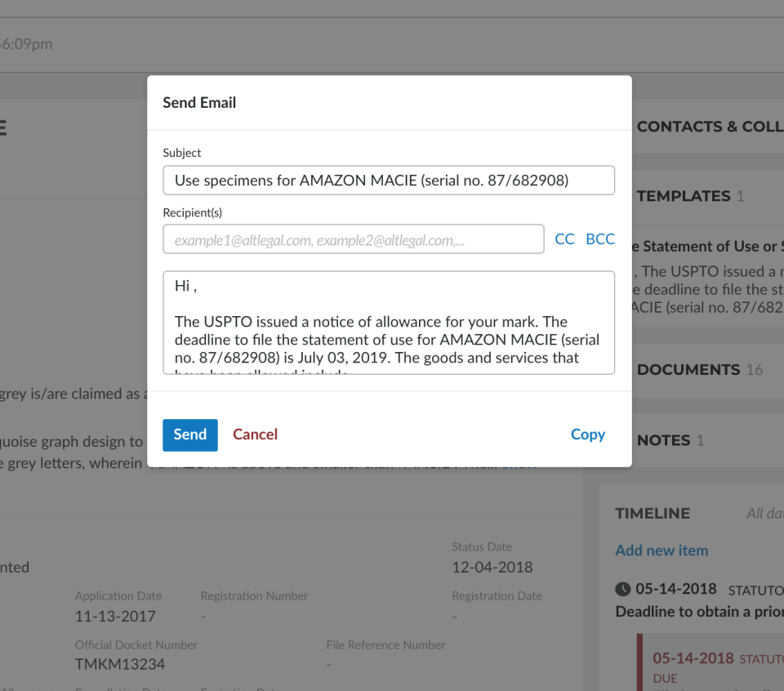Click the Send button
Screen dimensions: 784x691
[x=189, y=435]
